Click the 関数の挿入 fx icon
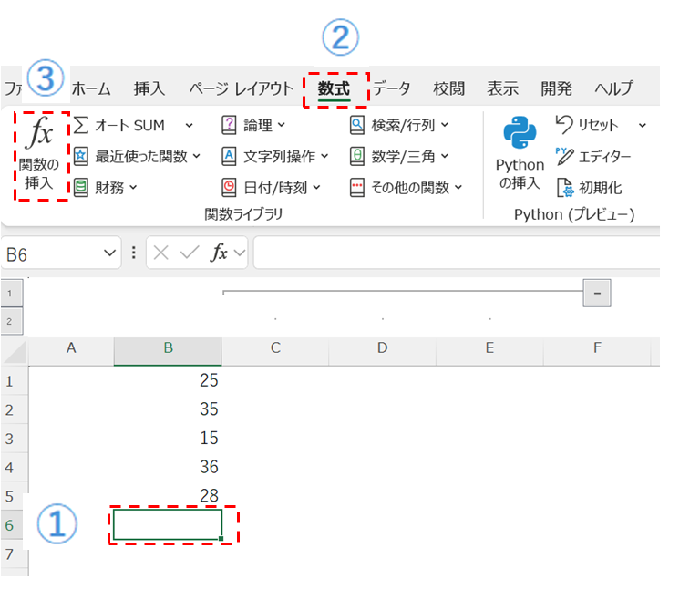700x600 pixels. pos(40,135)
